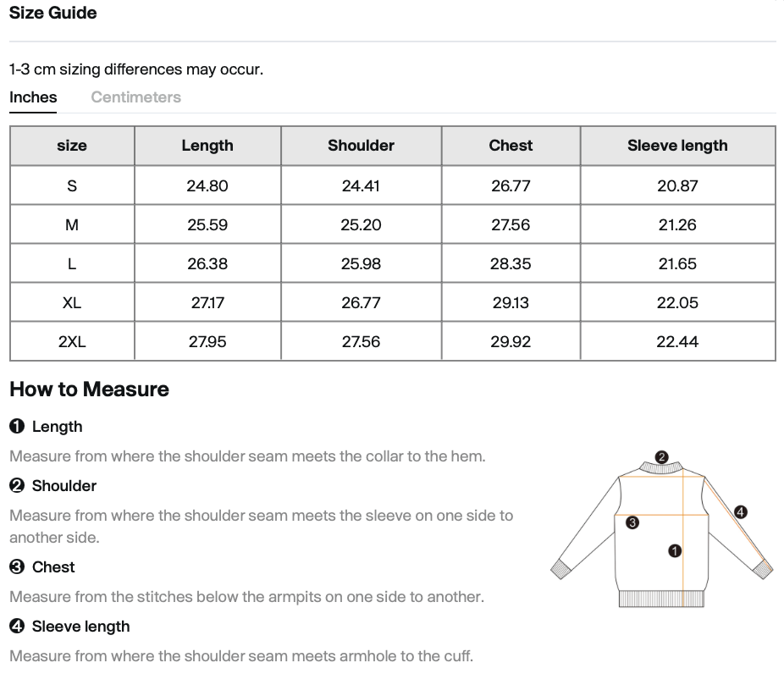Click the number 3 Chest bullet icon

[17, 566]
